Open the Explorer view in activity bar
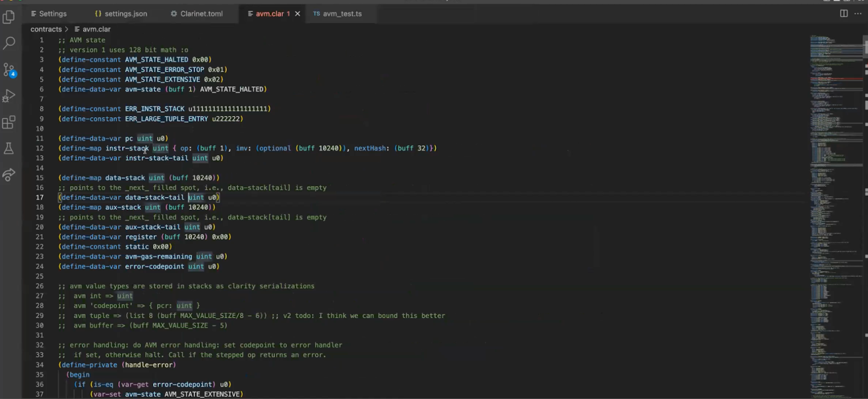Screen dimensions: 868x399 click(9, 17)
